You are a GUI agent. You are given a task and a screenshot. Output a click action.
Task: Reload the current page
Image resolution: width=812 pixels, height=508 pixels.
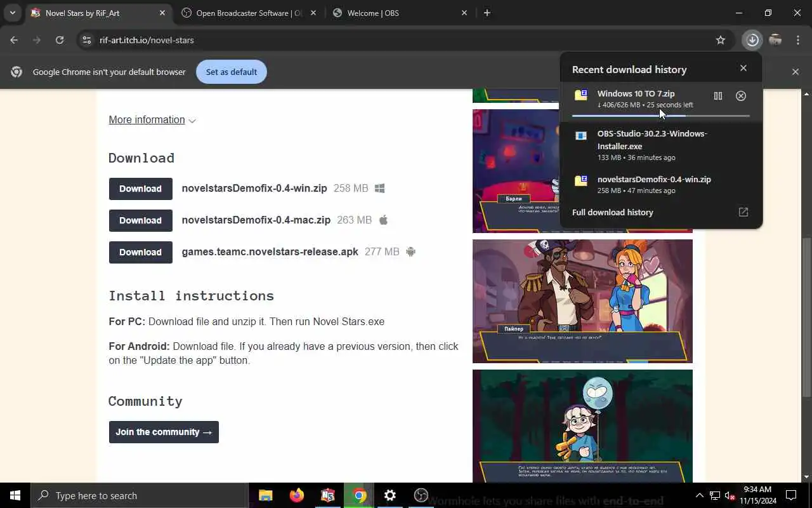click(x=60, y=40)
